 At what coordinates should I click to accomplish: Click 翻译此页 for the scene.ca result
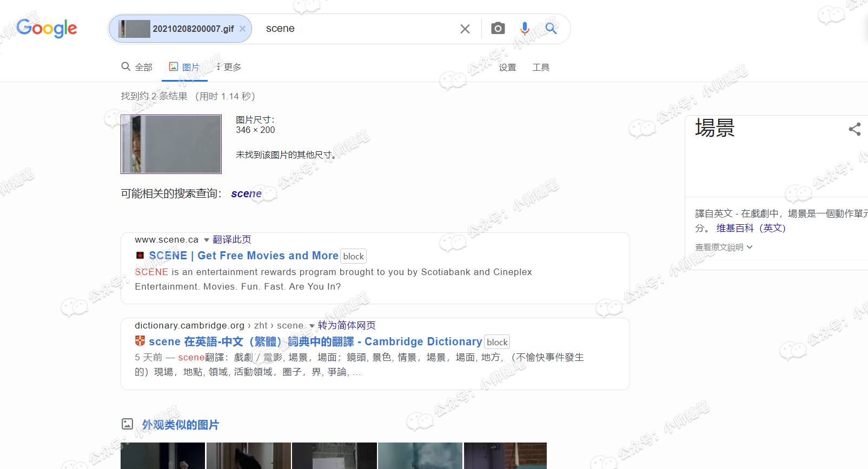pos(231,239)
